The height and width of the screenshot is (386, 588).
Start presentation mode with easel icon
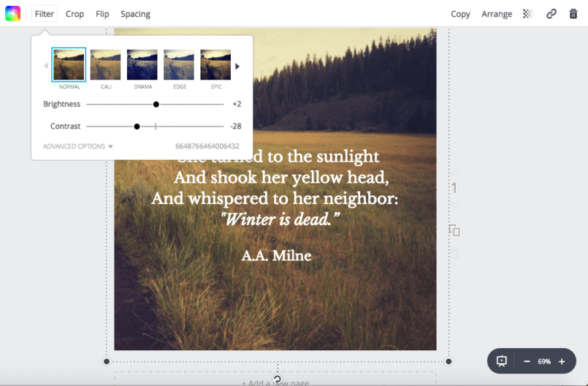[502, 361]
